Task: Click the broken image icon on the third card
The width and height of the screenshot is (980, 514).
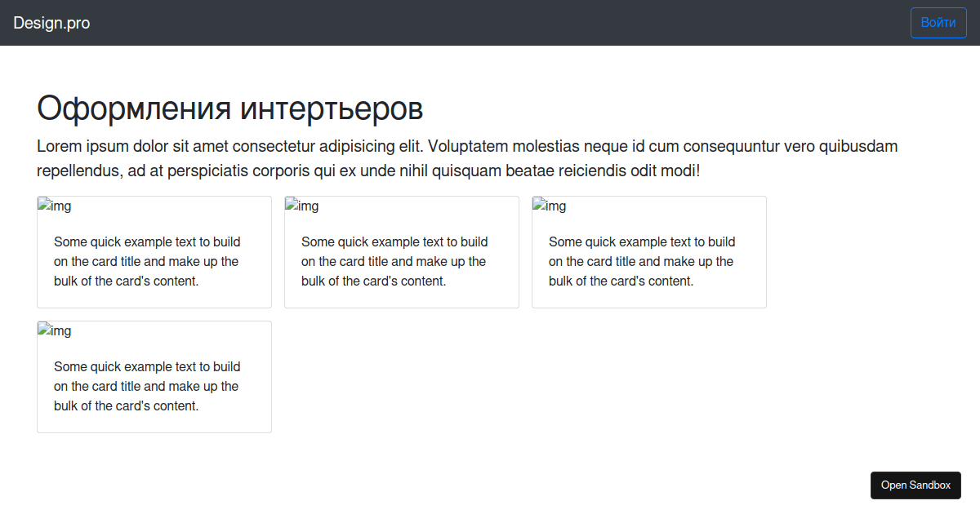Action: point(549,206)
